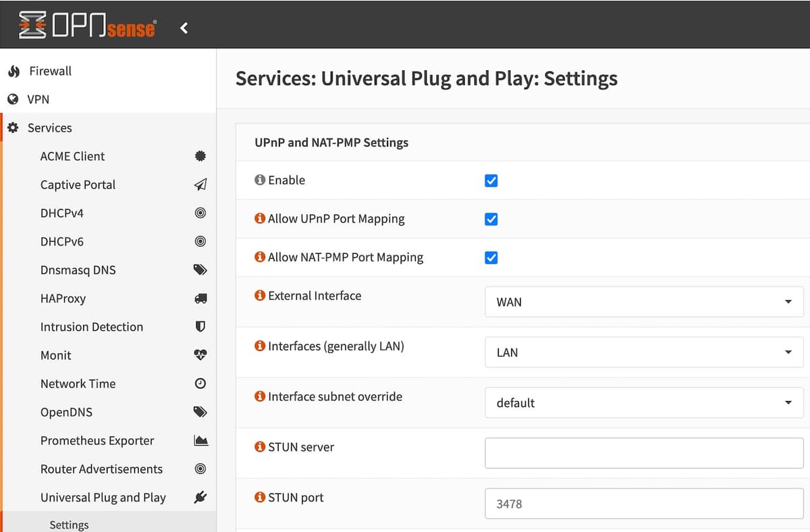
Task: Click the info icon beside STUN server
Action: pyautogui.click(x=260, y=446)
